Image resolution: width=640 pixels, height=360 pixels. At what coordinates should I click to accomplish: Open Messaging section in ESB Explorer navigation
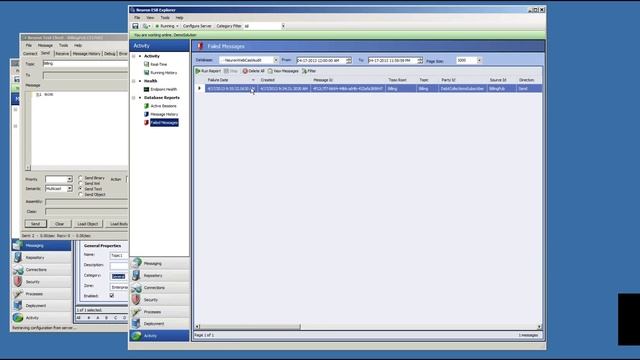click(160, 263)
